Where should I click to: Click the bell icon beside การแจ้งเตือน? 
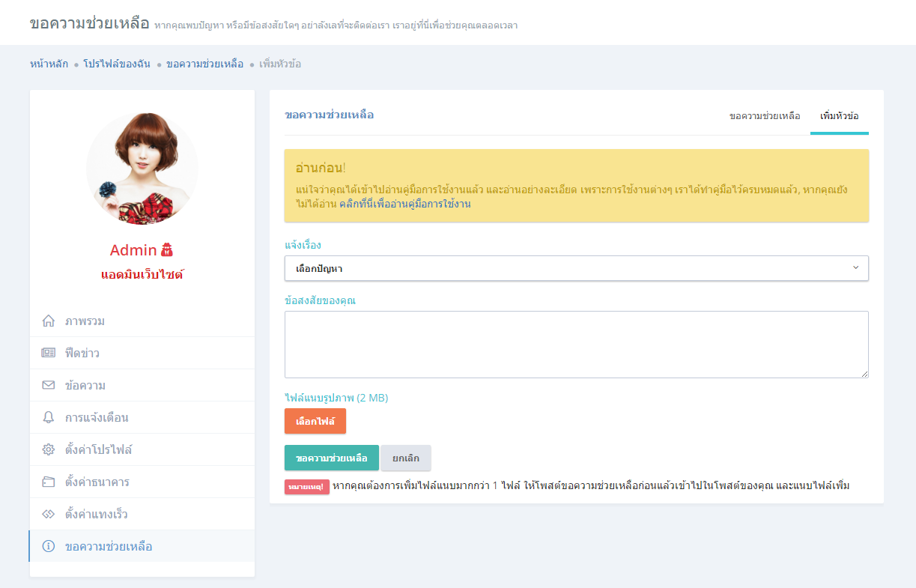tap(49, 418)
